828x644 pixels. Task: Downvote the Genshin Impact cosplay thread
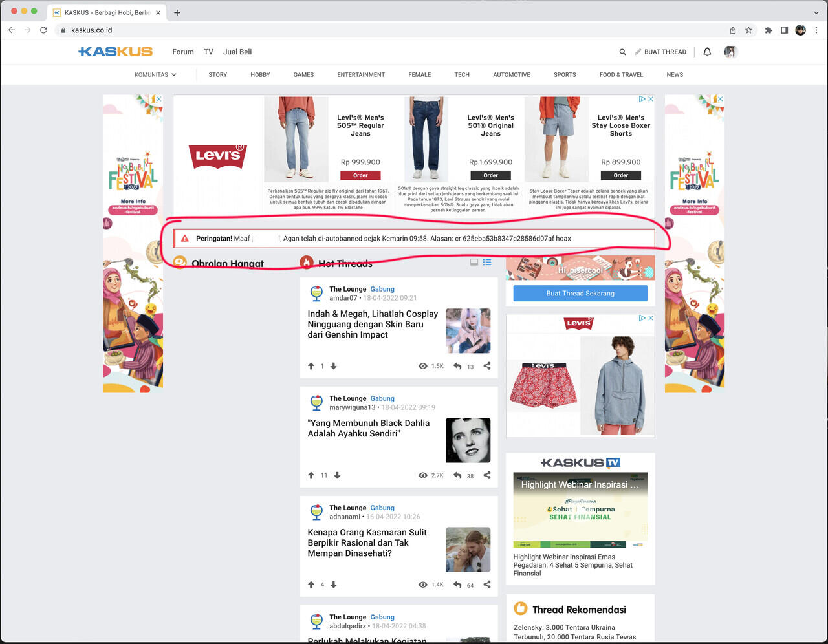(x=334, y=366)
